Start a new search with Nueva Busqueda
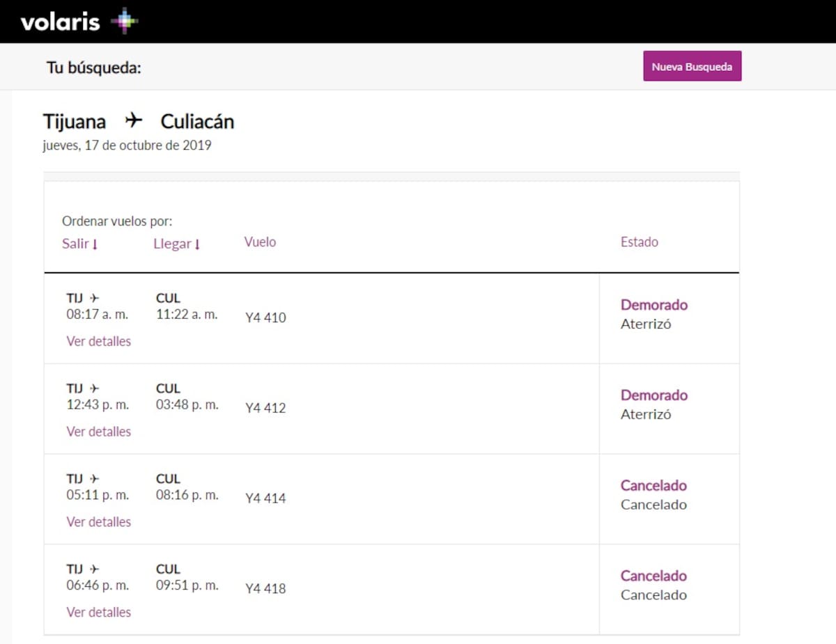The image size is (836, 644). click(x=692, y=67)
